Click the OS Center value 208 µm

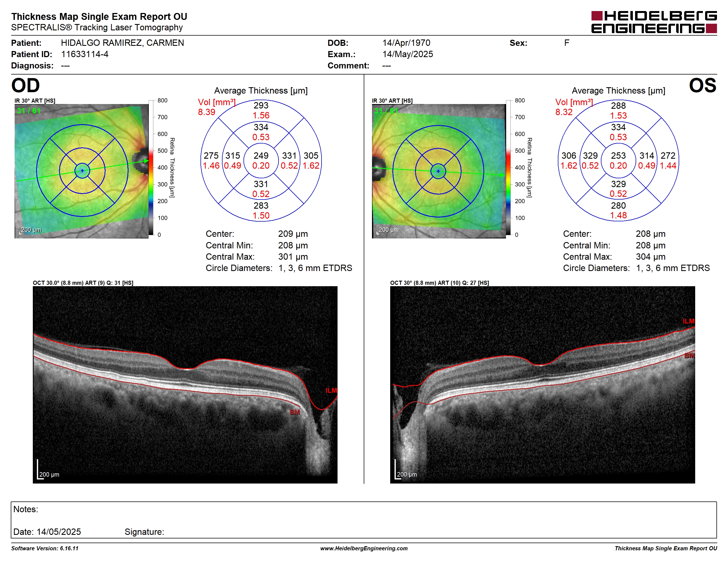pyautogui.click(x=651, y=234)
